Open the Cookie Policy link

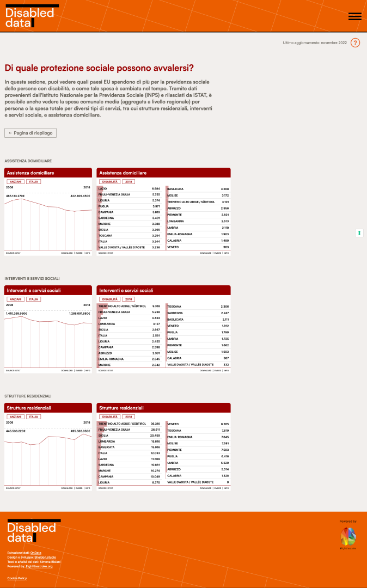pos(17,578)
